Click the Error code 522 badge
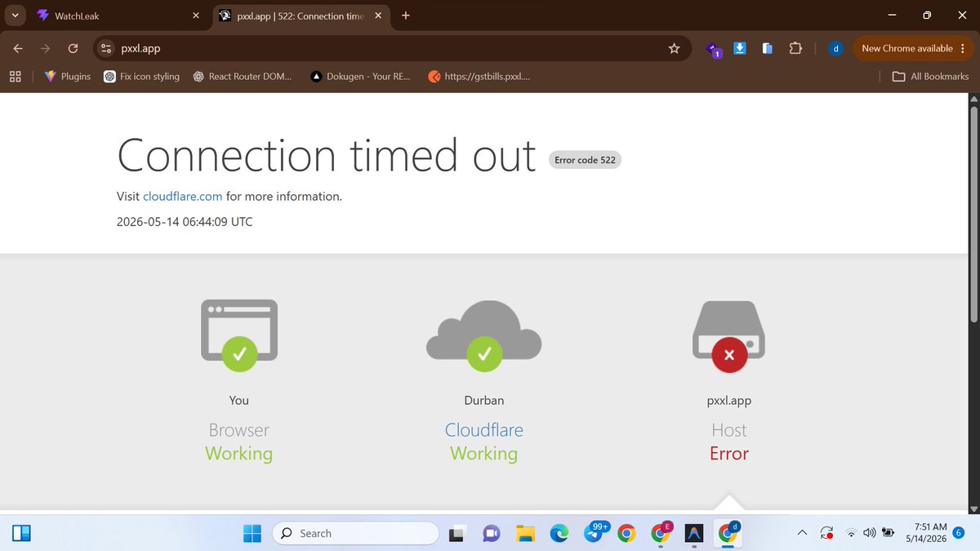Screen dimensions: 980x551 point(585,160)
